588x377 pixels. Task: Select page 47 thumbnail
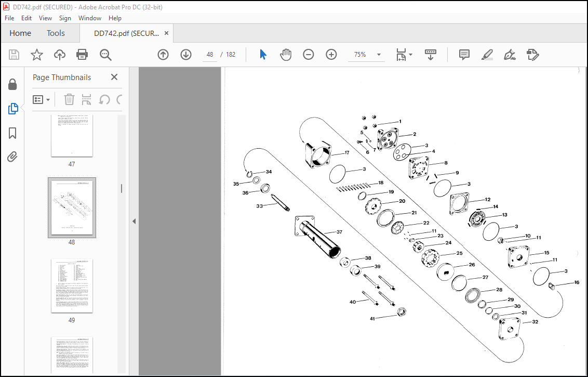72,136
